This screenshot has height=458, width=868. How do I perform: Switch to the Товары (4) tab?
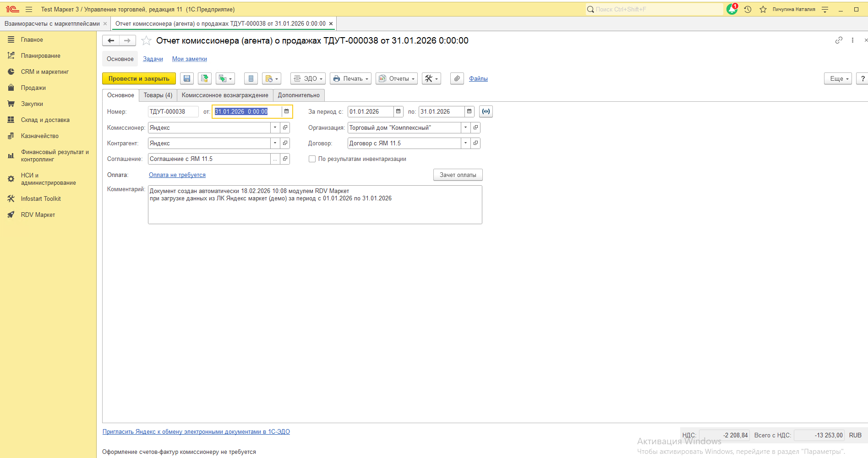click(158, 95)
